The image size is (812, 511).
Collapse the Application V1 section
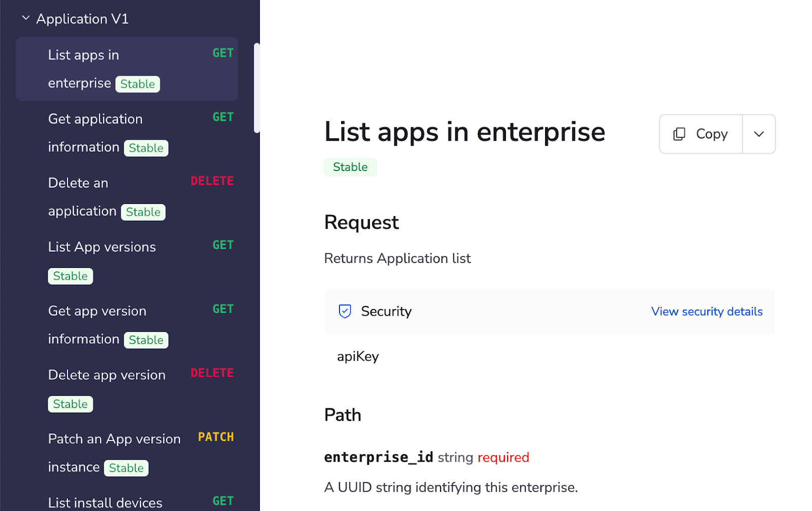coord(26,17)
